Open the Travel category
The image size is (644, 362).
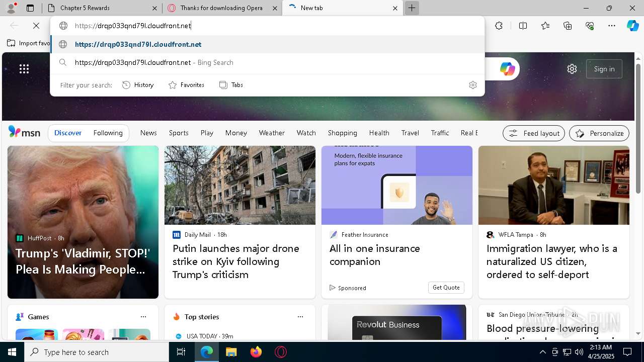pos(410,133)
